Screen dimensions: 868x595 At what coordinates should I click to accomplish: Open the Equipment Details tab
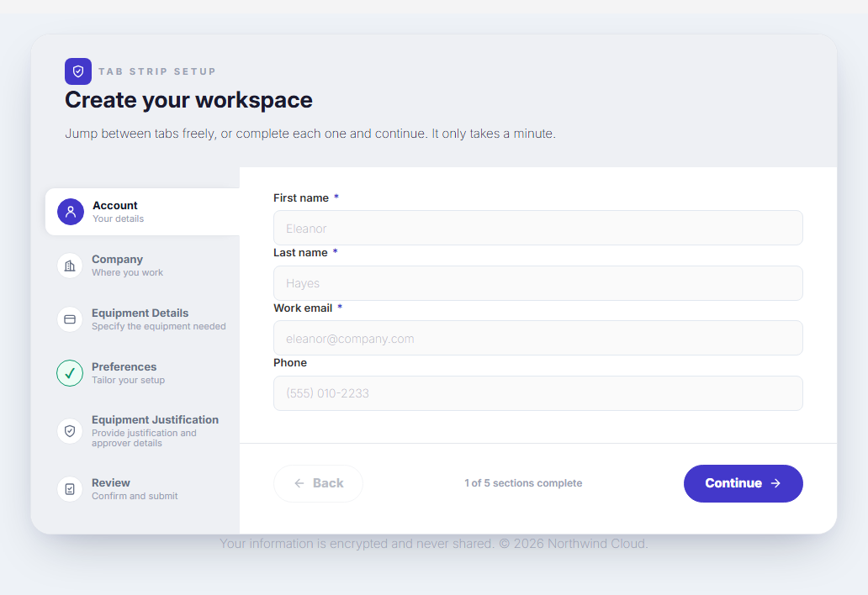(142, 319)
